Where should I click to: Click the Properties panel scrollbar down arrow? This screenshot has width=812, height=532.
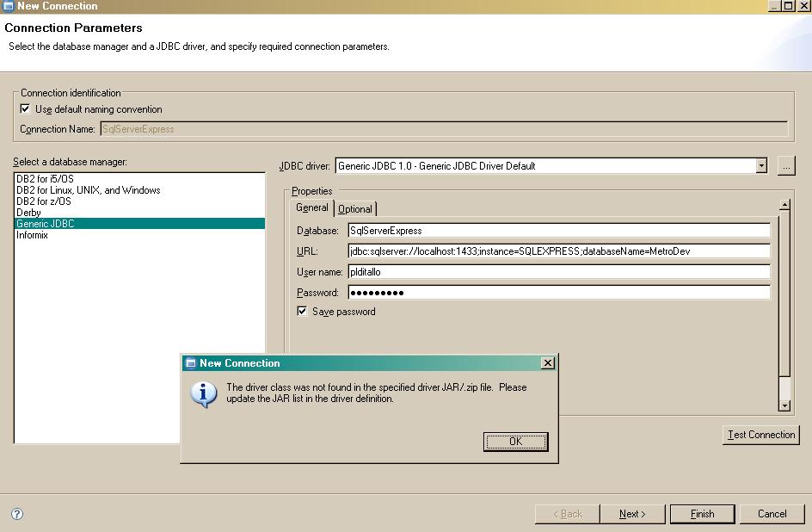[783, 405]
